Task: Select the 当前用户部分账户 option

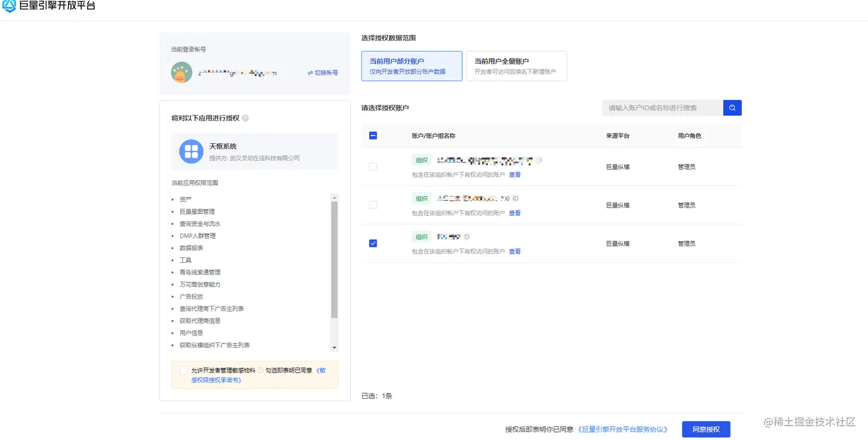Action: [x=412, y=66]
